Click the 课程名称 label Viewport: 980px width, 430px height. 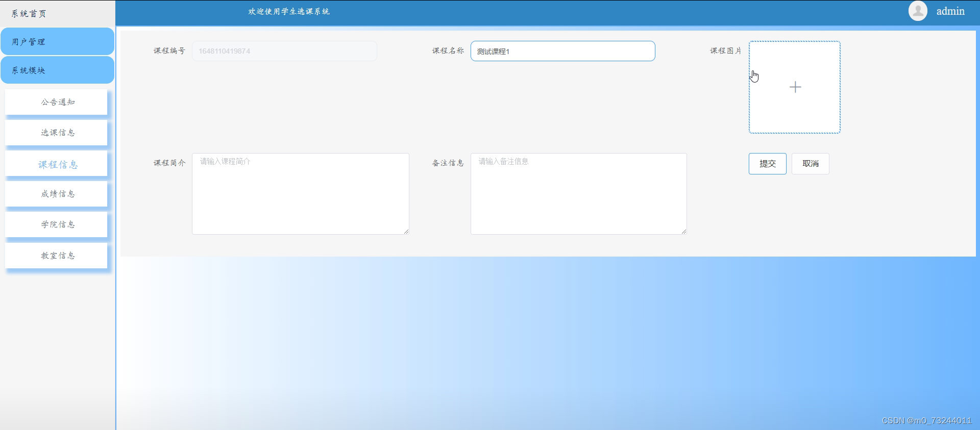pos(448,50)
